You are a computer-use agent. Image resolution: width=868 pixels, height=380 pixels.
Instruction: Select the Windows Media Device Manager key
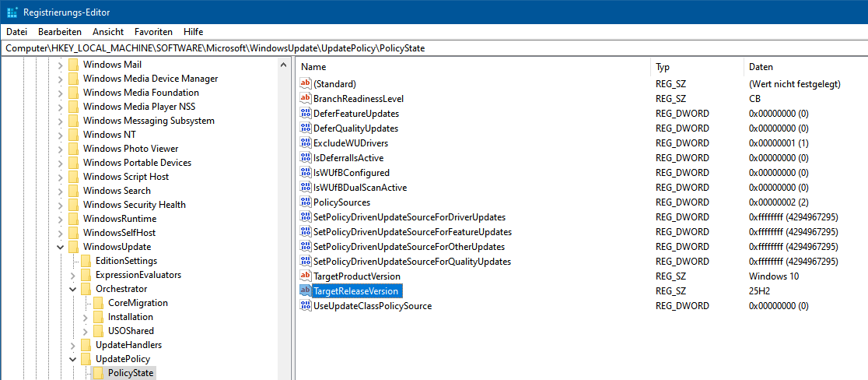[x=151, y=79]
